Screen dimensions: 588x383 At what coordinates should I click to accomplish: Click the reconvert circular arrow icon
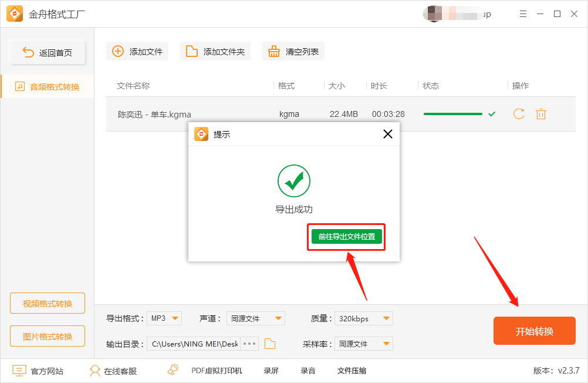click(518, 114)
